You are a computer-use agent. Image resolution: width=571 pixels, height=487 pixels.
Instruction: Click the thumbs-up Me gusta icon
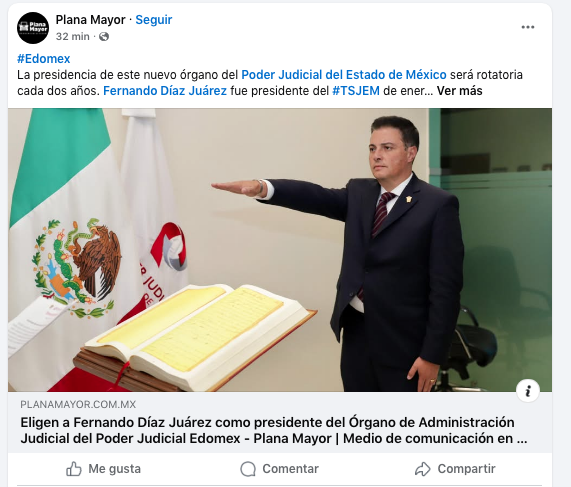point(74,469)
